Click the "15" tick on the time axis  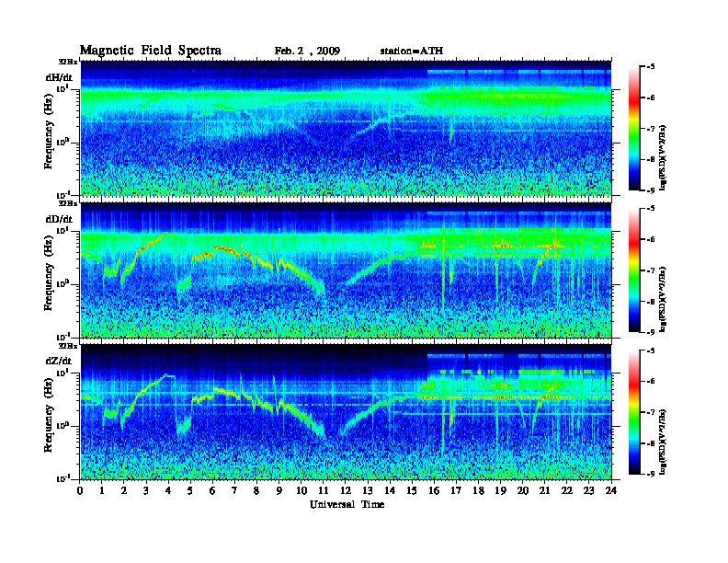(x=412, y=490)
